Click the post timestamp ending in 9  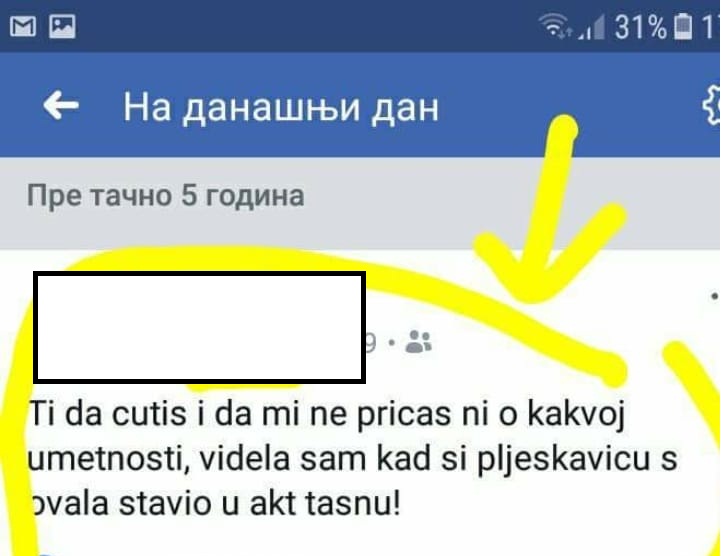pos(371,343)
